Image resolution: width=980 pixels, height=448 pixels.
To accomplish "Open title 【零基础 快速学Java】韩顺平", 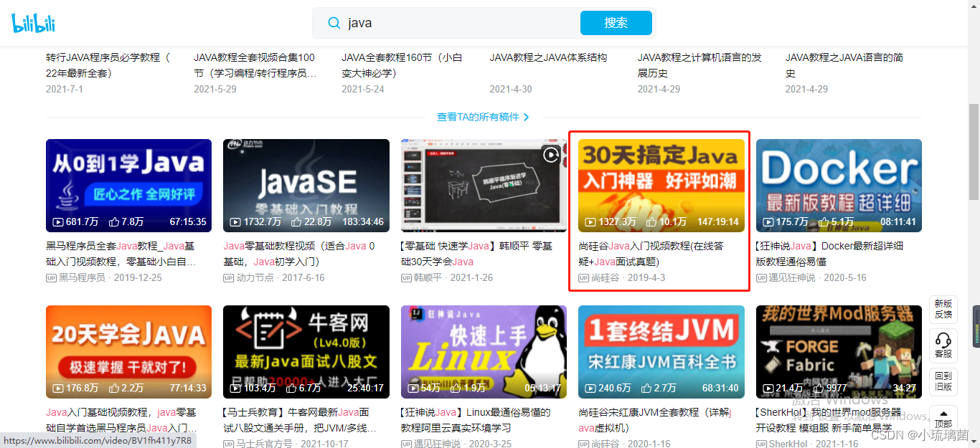I will click(476, 254).
